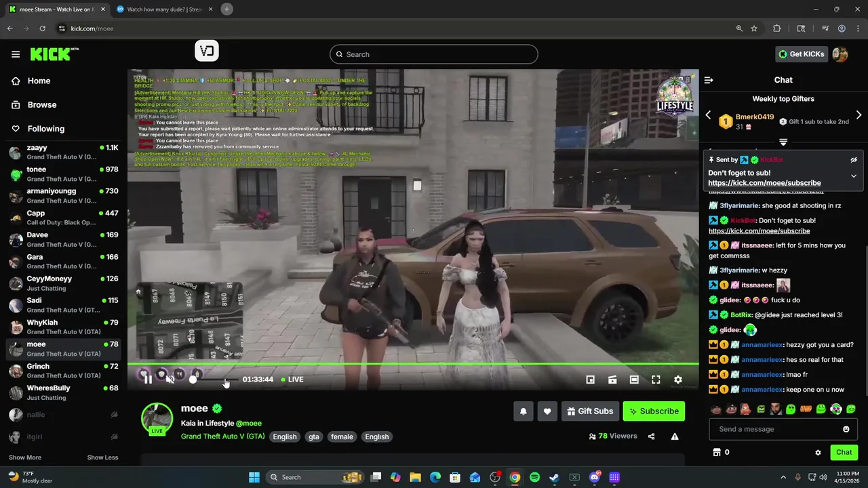The height and width of the screenshot is (488, 868).
Task: Open channel shop points icon
Action: tap(716, 452)
